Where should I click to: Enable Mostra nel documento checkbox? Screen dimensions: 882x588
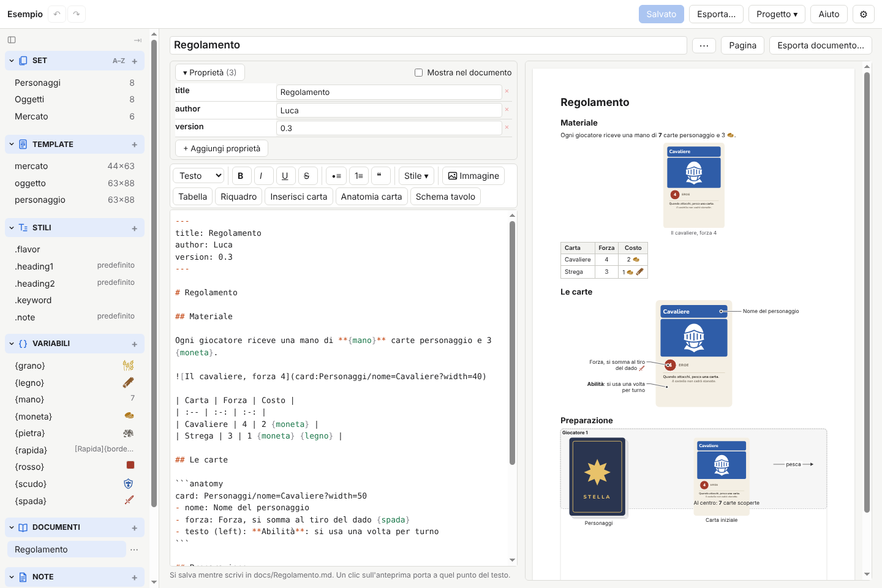coord(419,72)
